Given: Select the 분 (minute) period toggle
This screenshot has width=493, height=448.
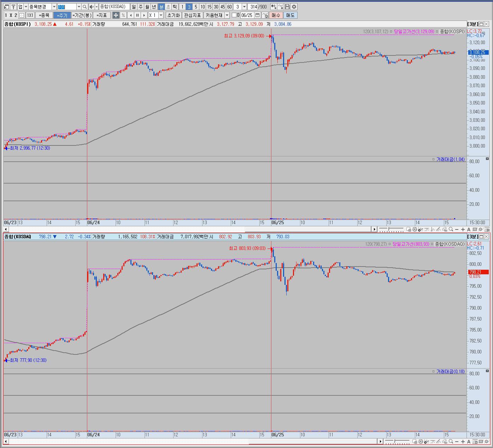Looking at the screenshot, I should click(x=161, y=7).
